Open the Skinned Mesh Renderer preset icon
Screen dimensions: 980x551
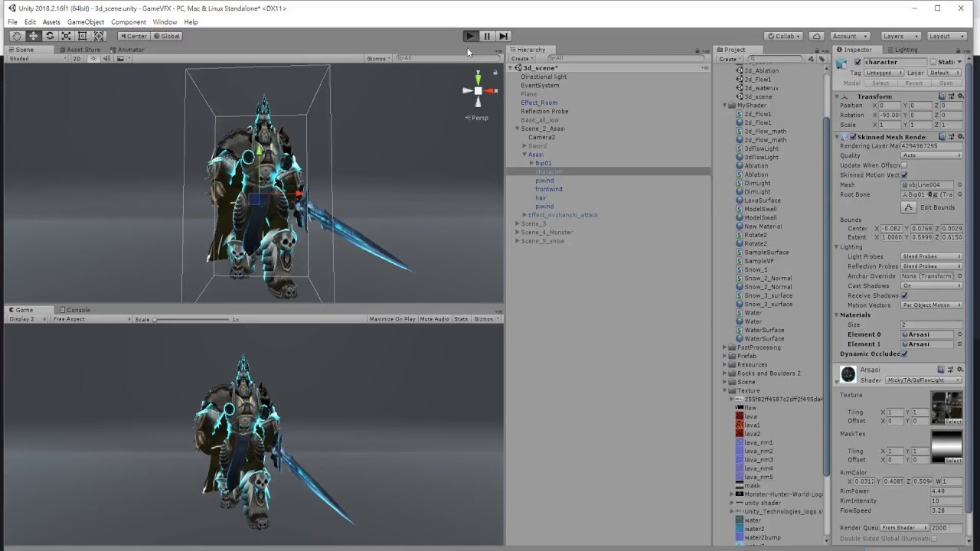[951, 137]
